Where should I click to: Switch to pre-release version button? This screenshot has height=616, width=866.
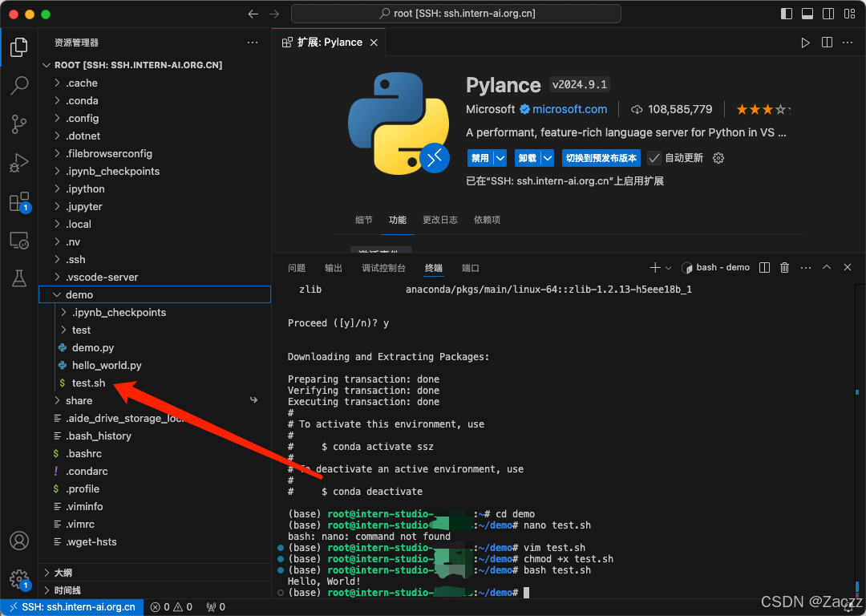coord(601,158)
